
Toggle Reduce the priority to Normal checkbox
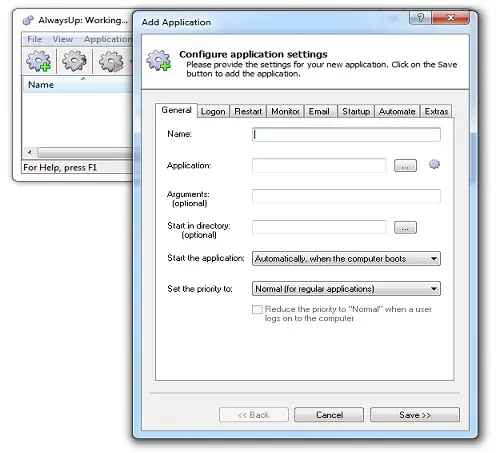click(257, 309)
